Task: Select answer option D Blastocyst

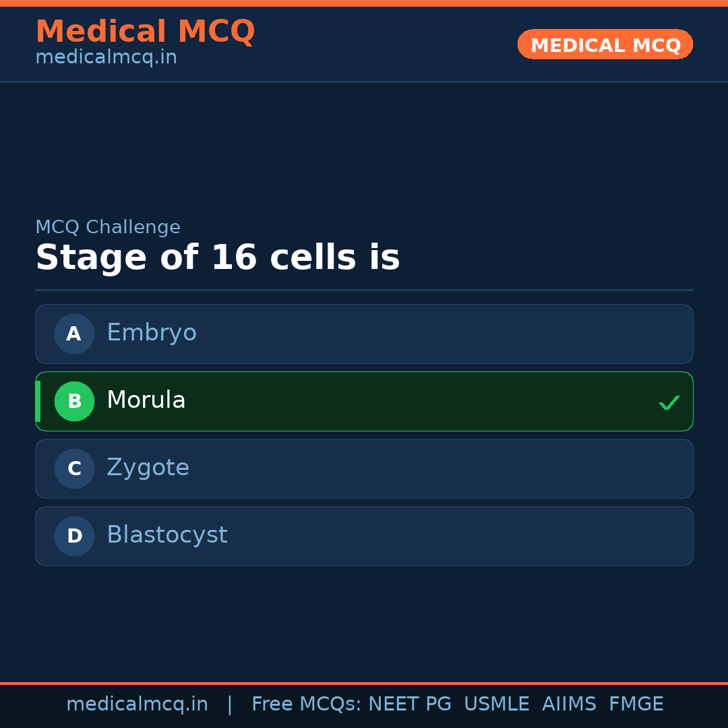Action: 364,536
